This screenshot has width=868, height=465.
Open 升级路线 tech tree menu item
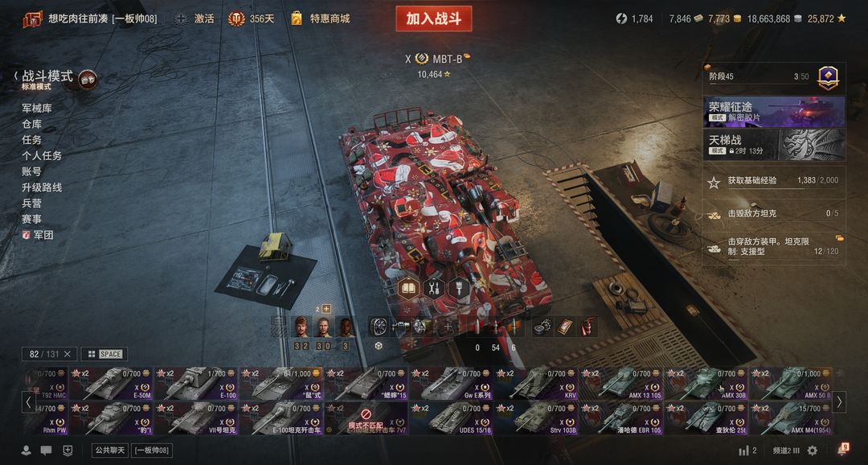[42, 187]
